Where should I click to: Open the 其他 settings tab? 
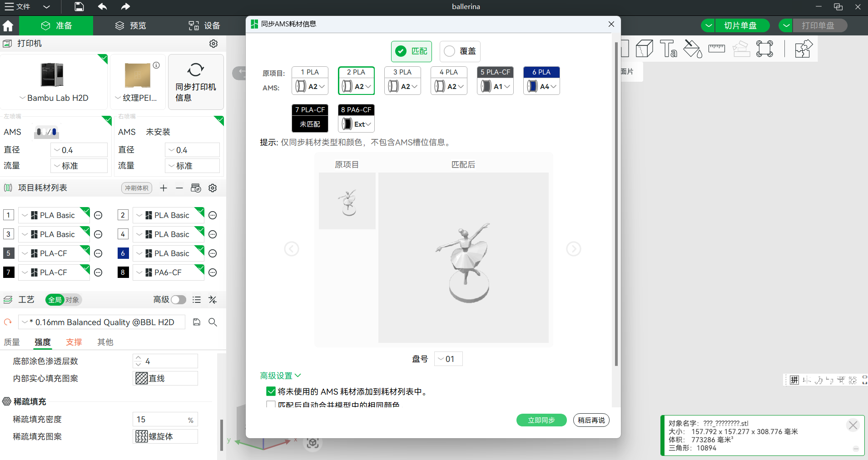click(105, 342)
